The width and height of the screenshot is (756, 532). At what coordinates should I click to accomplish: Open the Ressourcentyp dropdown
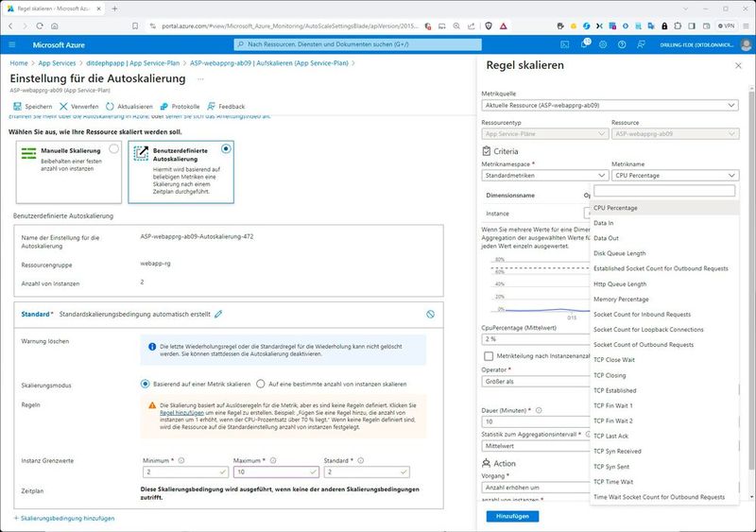(544, 133)
